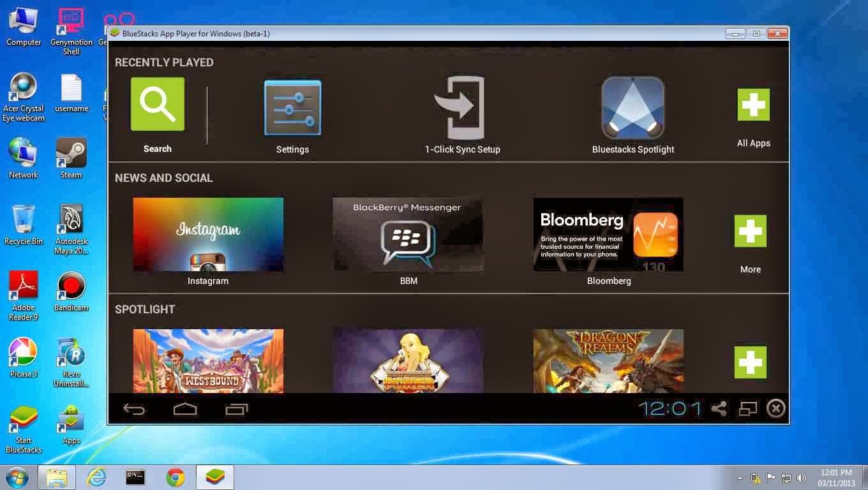
Task: Tap the Android home button
Action: (185, 409)
